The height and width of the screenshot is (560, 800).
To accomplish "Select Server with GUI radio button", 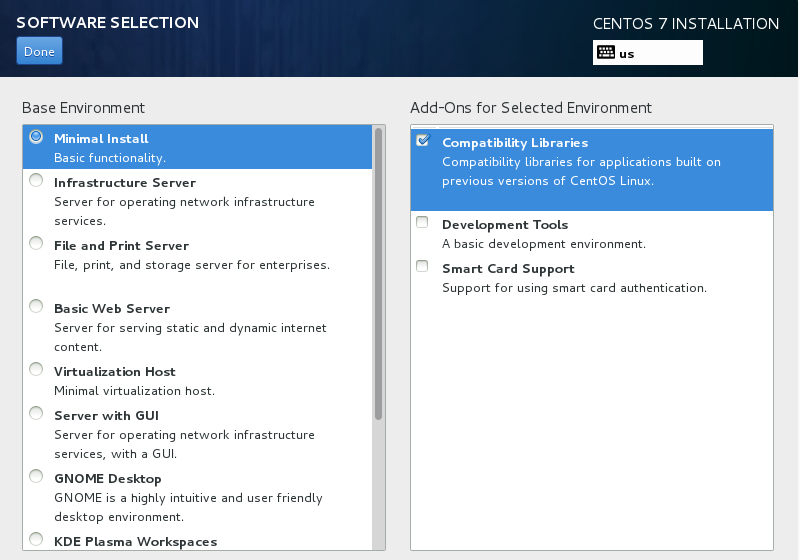I will click(37, 414).
